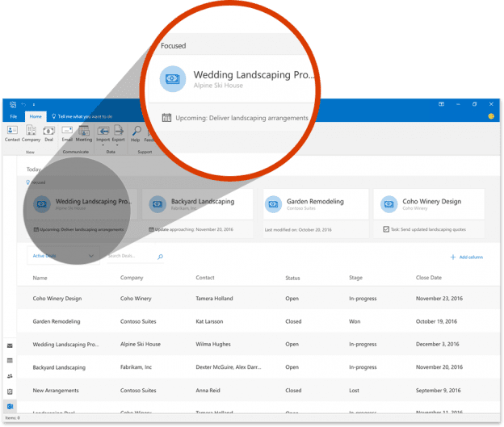The image size is (504, 427).
Task: Click the Add column link
Action: coord(467,257)
